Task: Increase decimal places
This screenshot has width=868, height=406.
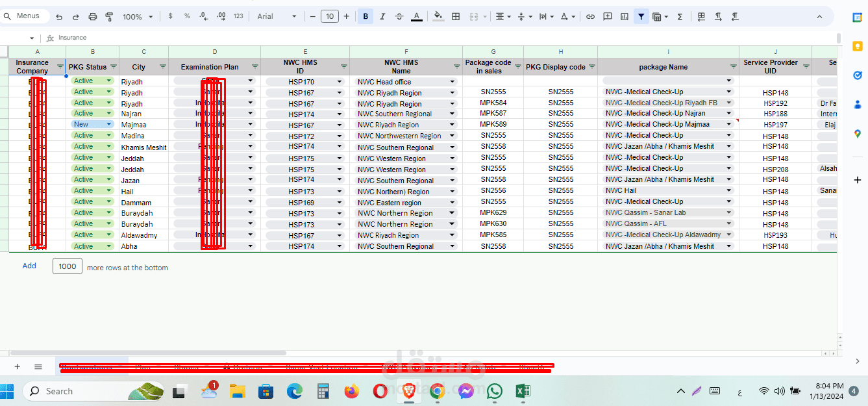Action: tap(221, 16)
